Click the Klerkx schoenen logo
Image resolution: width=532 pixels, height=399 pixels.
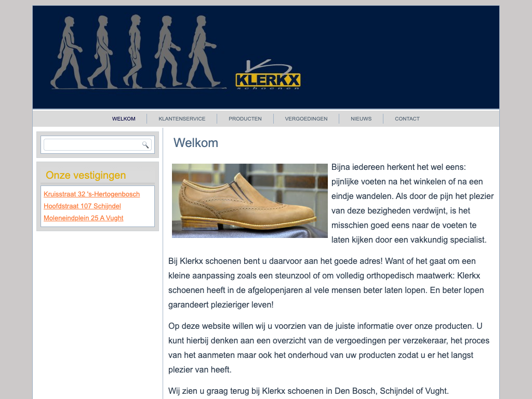pyautogui.click(x=268, y=76)
